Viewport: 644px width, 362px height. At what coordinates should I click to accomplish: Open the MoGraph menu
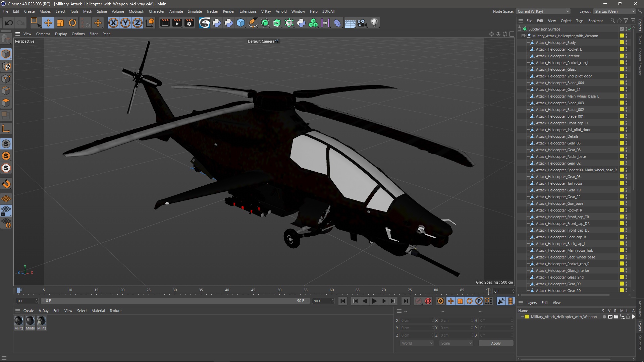[x=136, y=11]
